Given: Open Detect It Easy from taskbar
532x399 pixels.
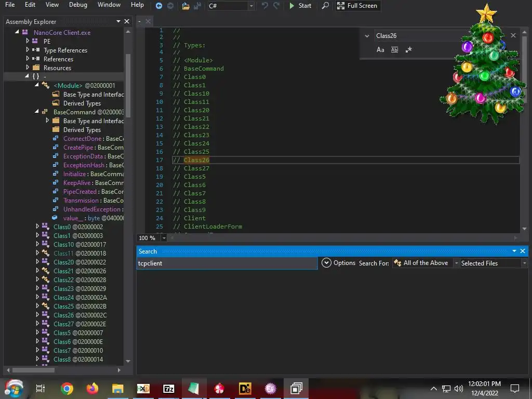Looking at the screenshot, I should [245, 389].
